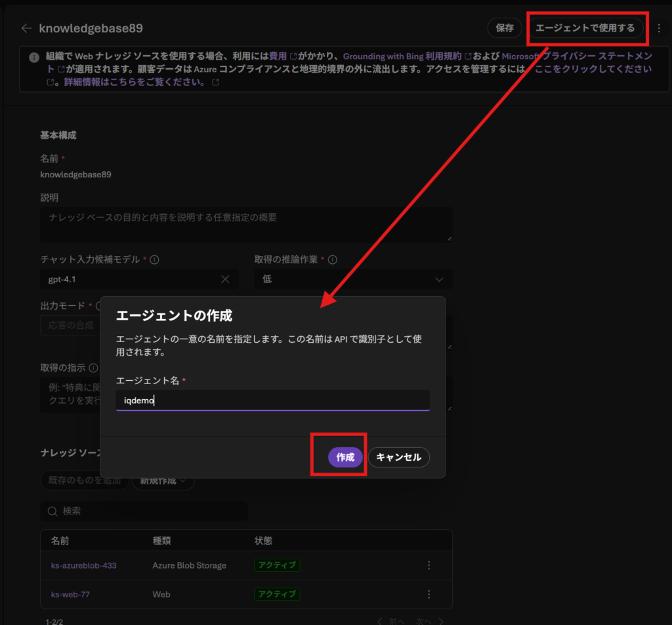Click into the 検索 search box
Viewport: 672px width, 625px height.
click(x=144, y=511)
